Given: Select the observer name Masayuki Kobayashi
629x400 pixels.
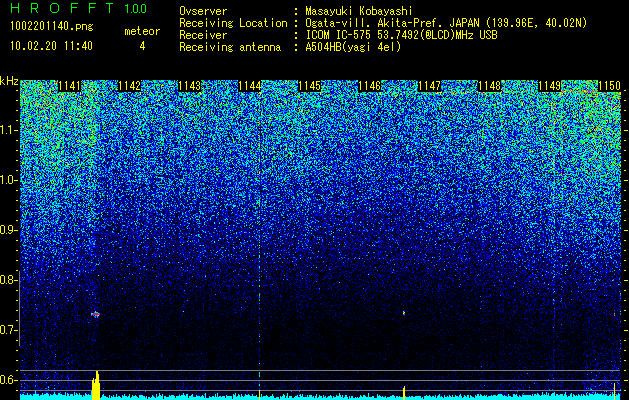Looking at the screenshot, I should pos(359,11).
